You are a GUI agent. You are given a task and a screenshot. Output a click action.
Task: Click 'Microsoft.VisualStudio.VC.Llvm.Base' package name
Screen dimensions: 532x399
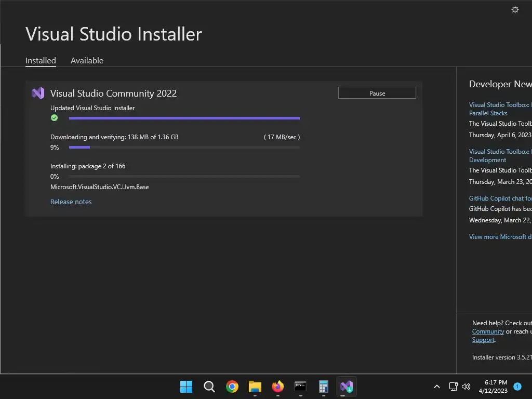pyautogui.click(x=99, y=187)
